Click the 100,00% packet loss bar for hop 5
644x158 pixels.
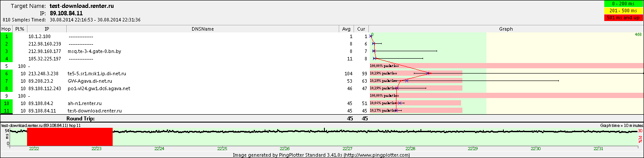(506, 66)
